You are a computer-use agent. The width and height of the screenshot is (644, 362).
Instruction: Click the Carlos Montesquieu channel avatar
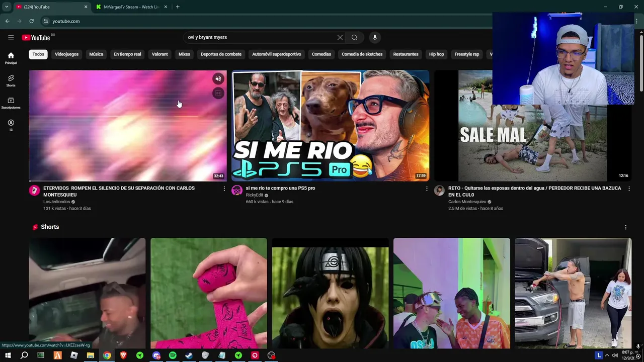coord(439,191)
